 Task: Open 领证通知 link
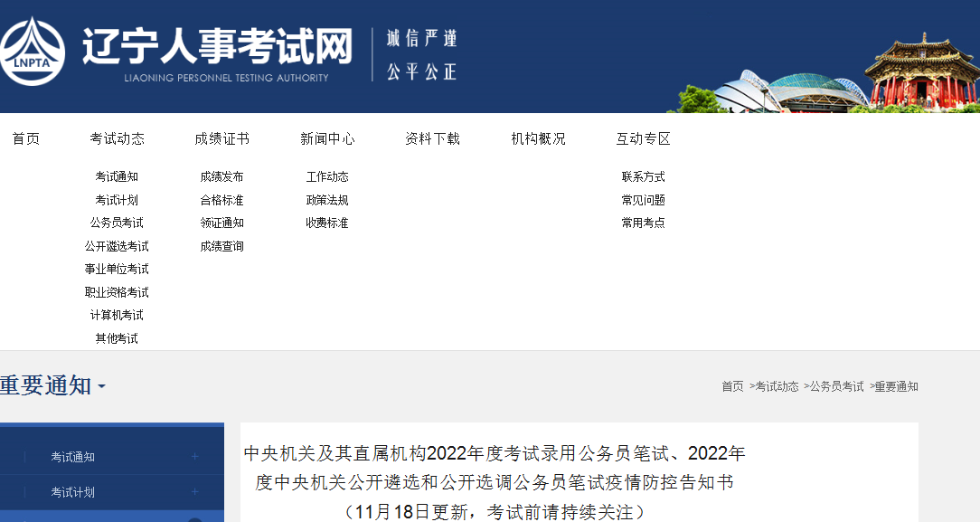click(x=221, y=223)
